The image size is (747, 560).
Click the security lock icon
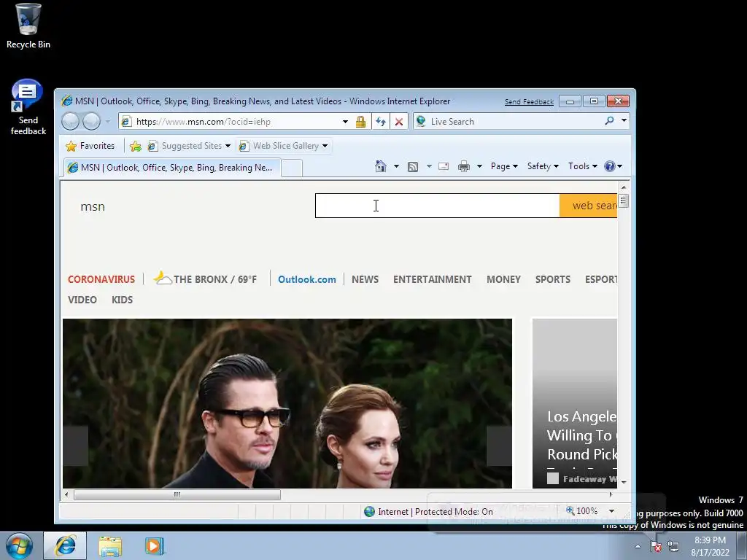tap(360, 122)
